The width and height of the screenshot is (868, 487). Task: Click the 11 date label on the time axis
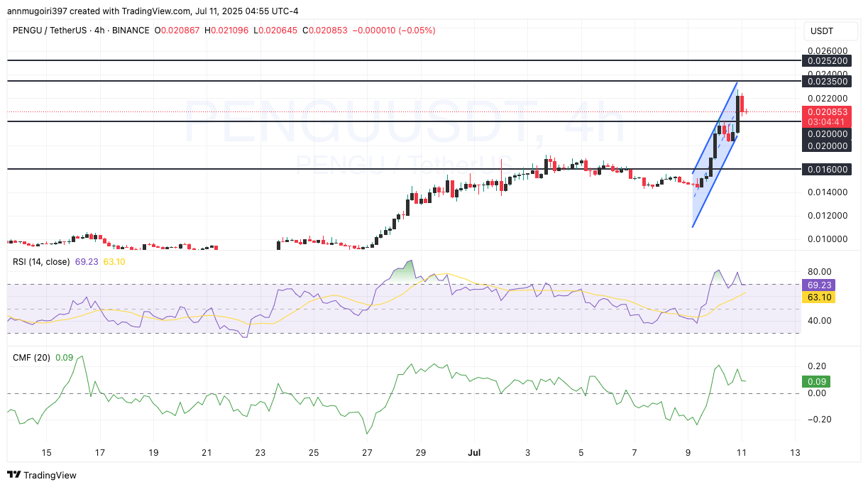point(741,452)
